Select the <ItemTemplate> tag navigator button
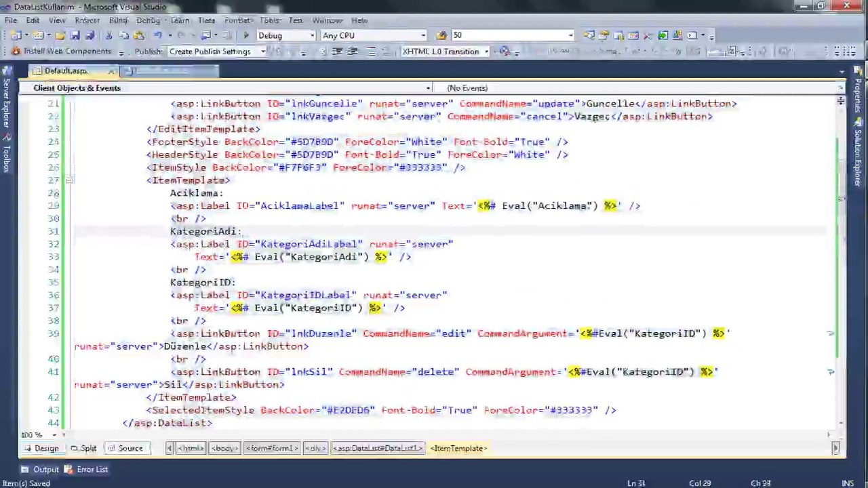This screenshot has height=488, width=868. click(458, 448)
